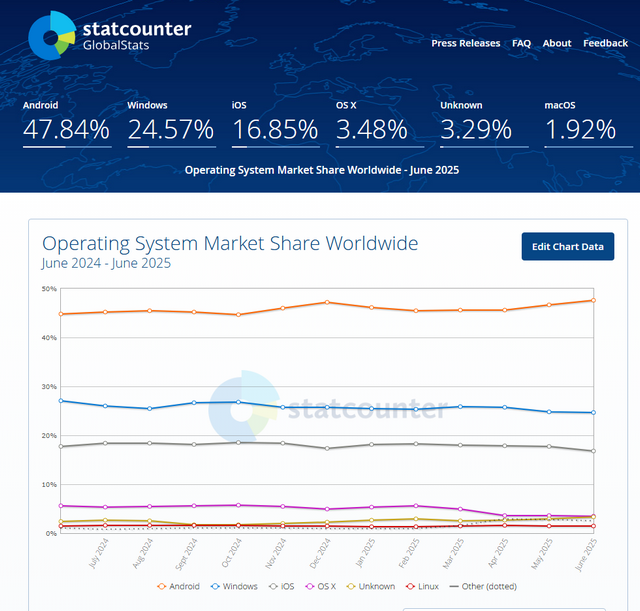
Task: Click the Dec 2024 x-axis label
Action: (x=320, y=553)
